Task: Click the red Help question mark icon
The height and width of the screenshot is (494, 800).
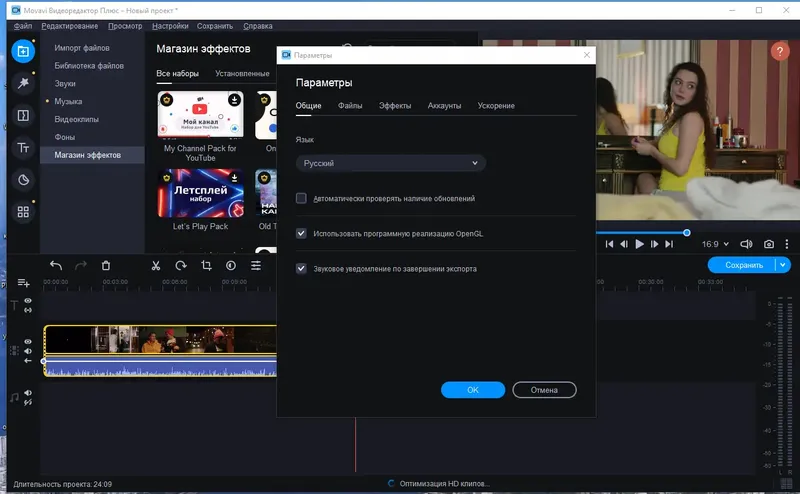Action: [x=780, y=51]
